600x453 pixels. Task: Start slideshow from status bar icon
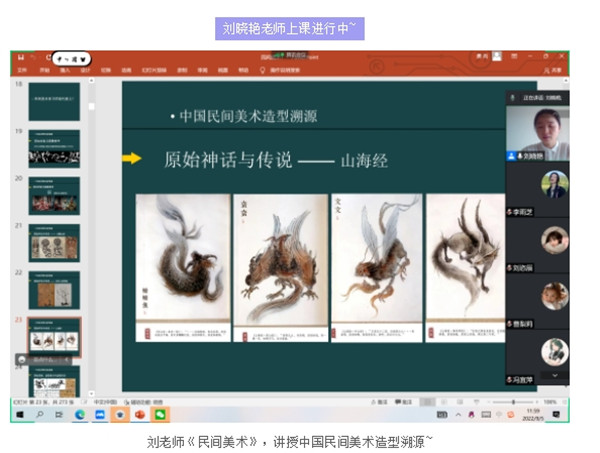coord(476,402)
